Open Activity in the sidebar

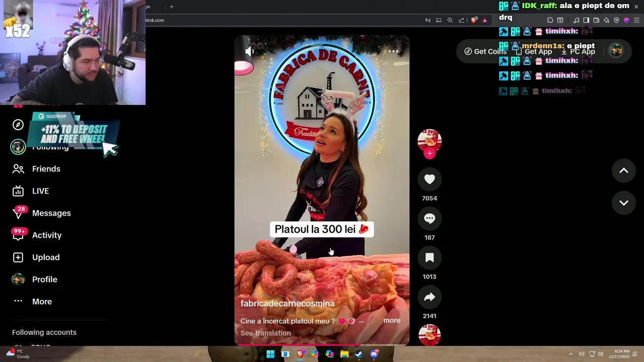coord(47,235)
